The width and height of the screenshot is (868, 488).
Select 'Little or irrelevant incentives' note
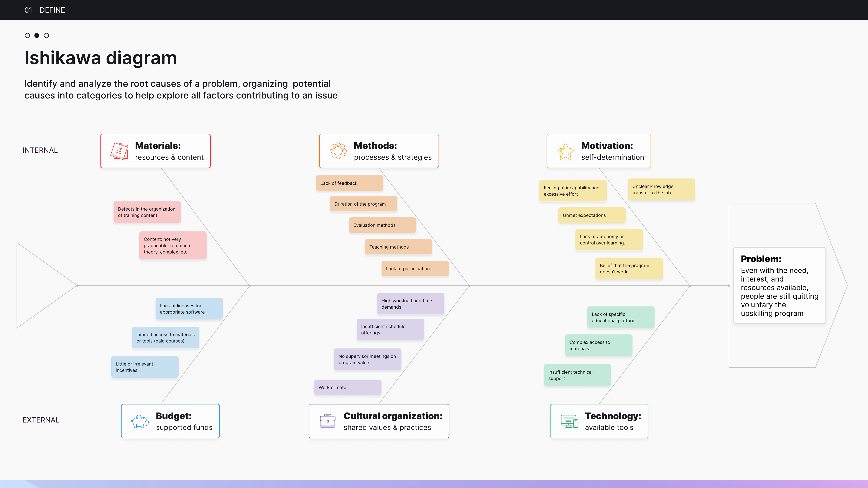[x=145, y=367]
